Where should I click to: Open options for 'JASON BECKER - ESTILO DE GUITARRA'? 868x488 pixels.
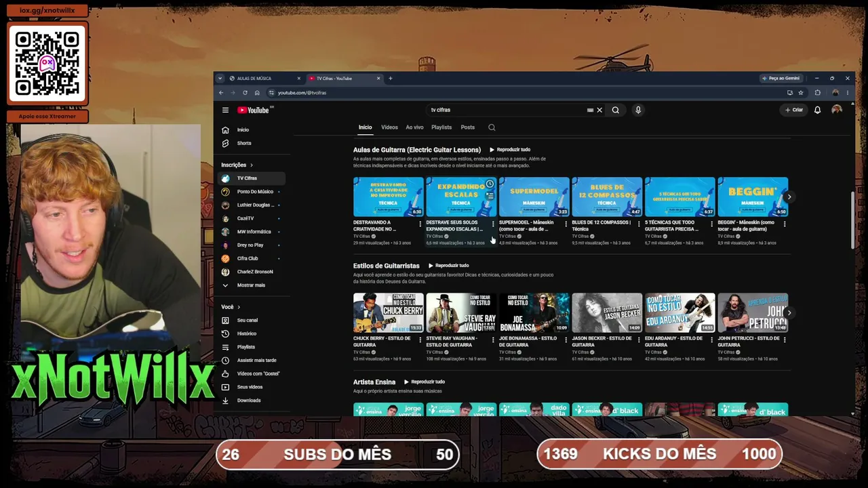[639, 340]
